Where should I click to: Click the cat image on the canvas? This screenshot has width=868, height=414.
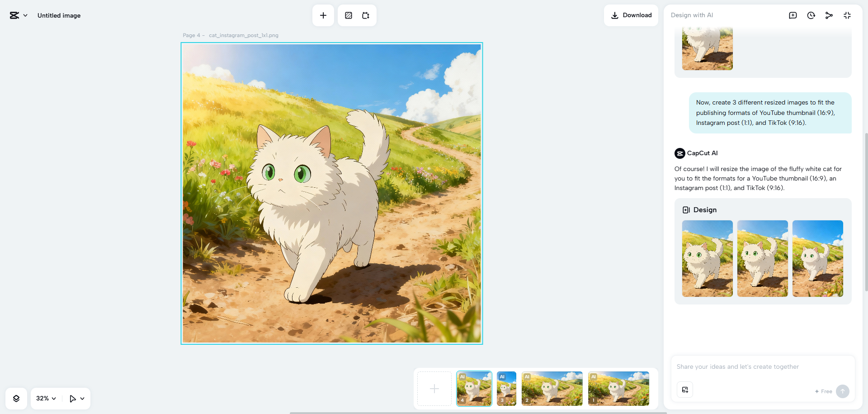(332, 193)
